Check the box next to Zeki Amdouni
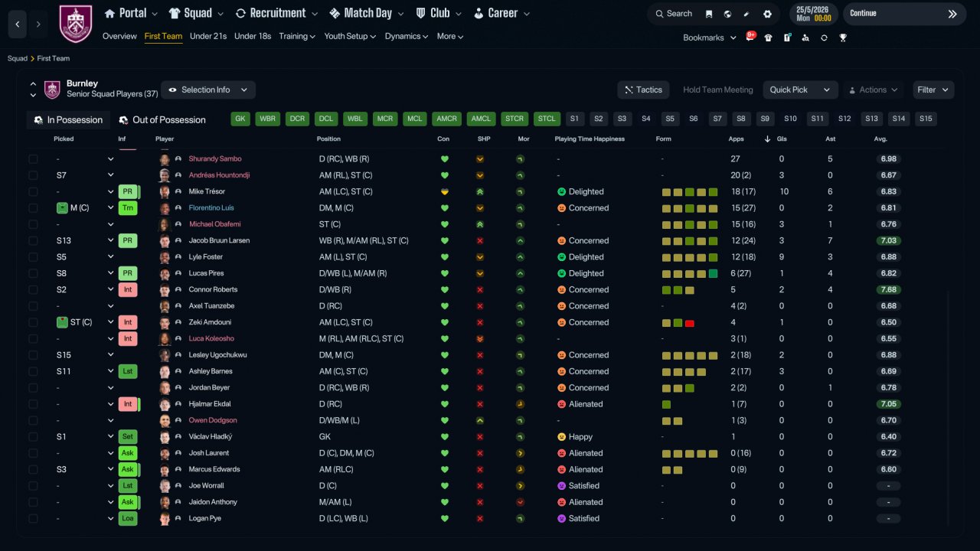 (x=33, y=322)
